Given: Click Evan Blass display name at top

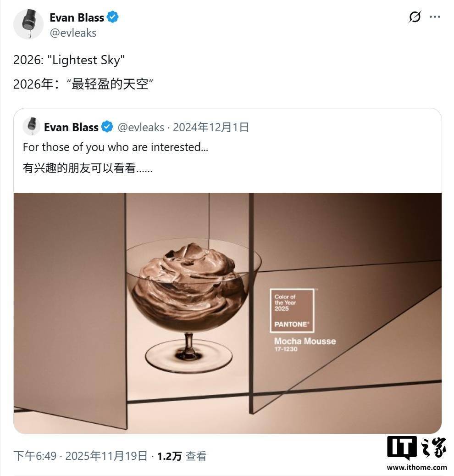Looking at the screenshot, I should click(77, 17).
